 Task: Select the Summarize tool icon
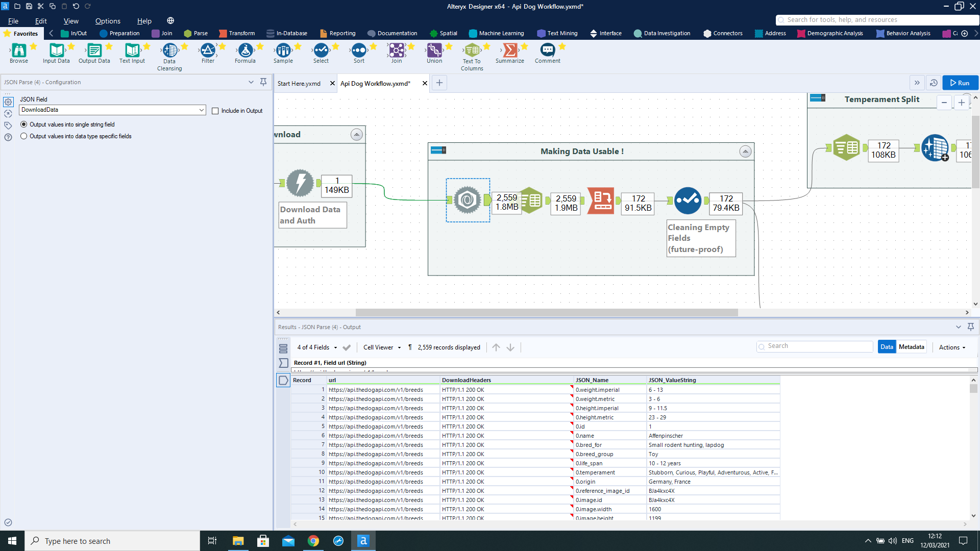point(509,51)
